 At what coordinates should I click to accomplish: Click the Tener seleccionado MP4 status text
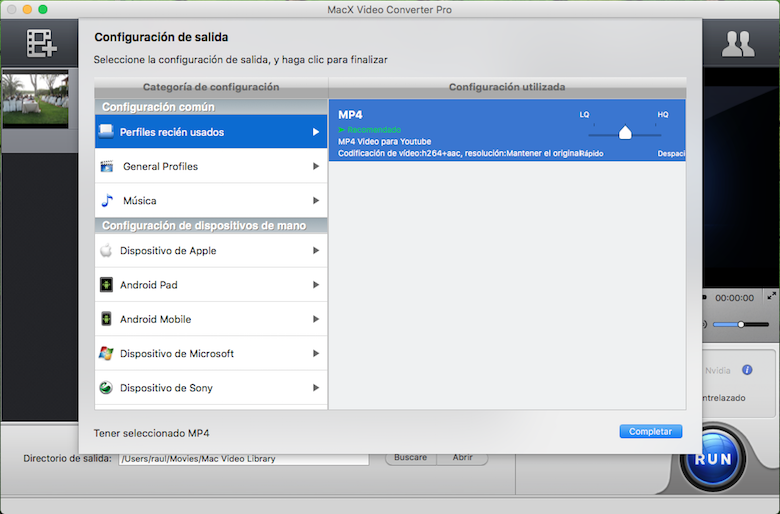pyautogui.click(x=151, y=433)
